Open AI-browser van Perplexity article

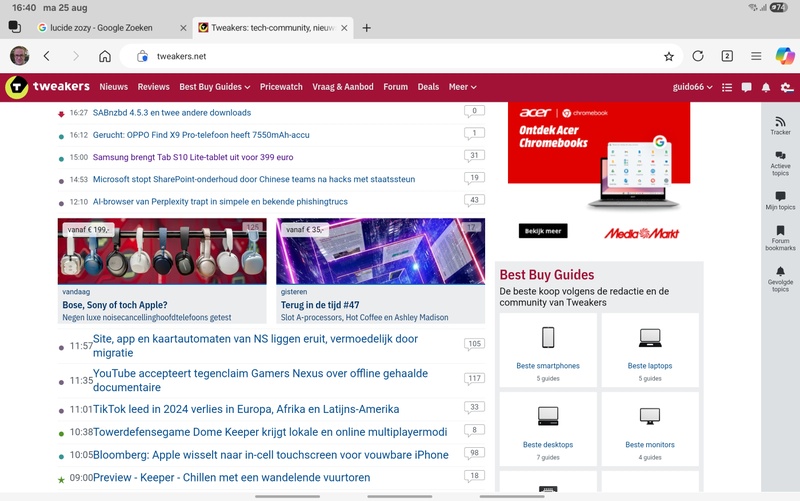[220, 202]
